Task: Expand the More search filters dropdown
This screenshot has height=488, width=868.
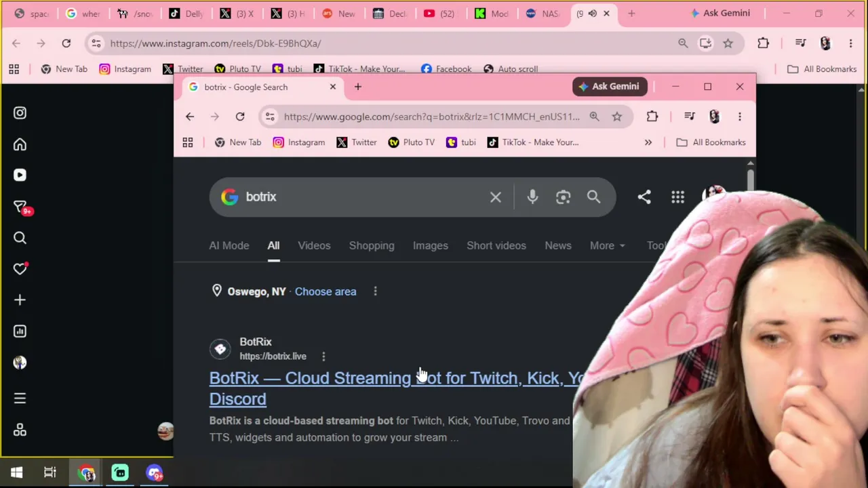Action: tap(607, 245)
